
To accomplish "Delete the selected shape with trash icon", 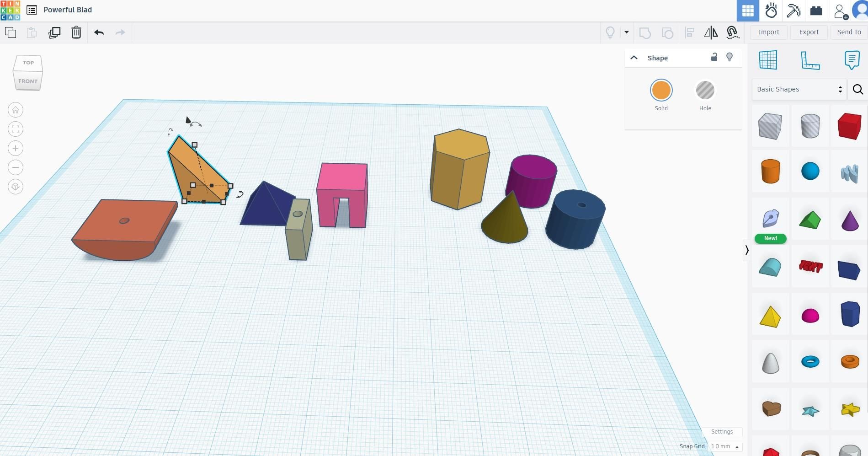I will click(x=76, y=32).
